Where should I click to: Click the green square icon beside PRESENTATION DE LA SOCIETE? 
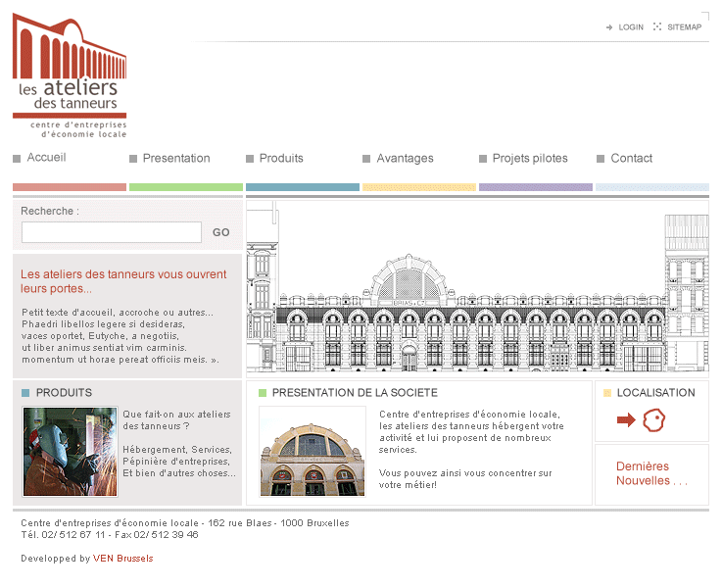pyautogui.click(x=263, y=393)
